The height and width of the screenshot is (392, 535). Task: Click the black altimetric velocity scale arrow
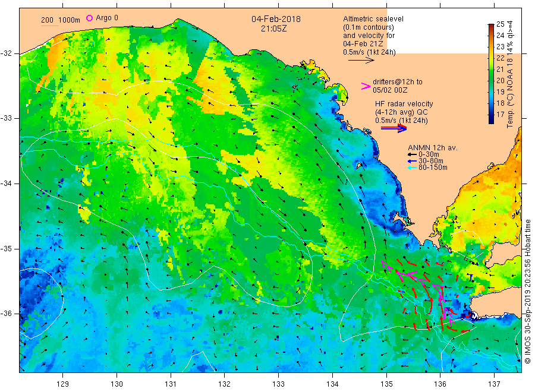(x=361, y=61)
